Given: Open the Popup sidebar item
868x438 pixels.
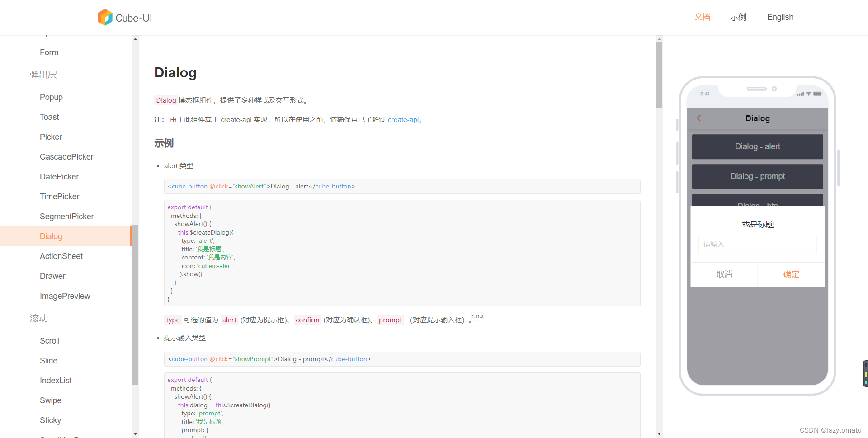Looking at the screenshot, I should tap(51, 97).
